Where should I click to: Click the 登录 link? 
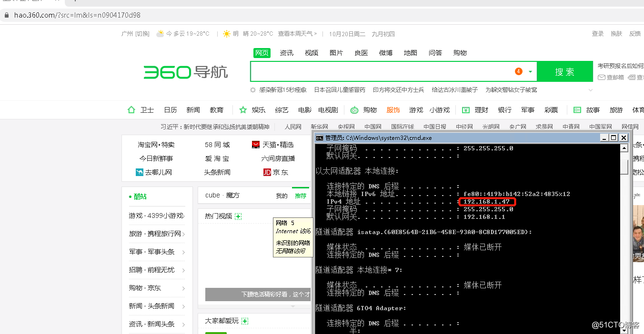tap(598, 34)
